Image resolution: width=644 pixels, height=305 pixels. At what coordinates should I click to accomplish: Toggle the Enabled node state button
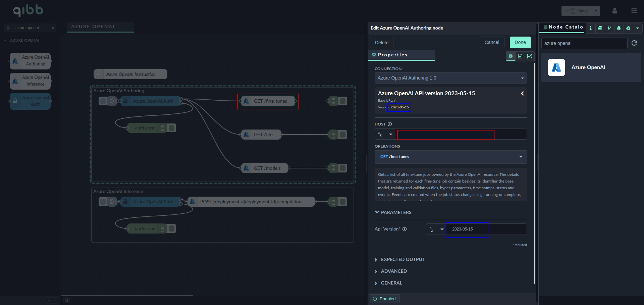pos(384,299)
